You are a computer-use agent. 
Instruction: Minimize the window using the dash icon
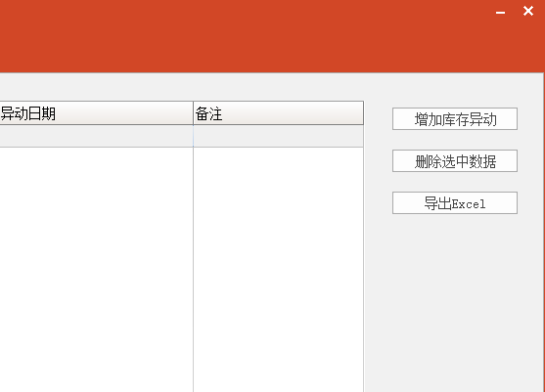pyautogui.click(x=500, y=13)
